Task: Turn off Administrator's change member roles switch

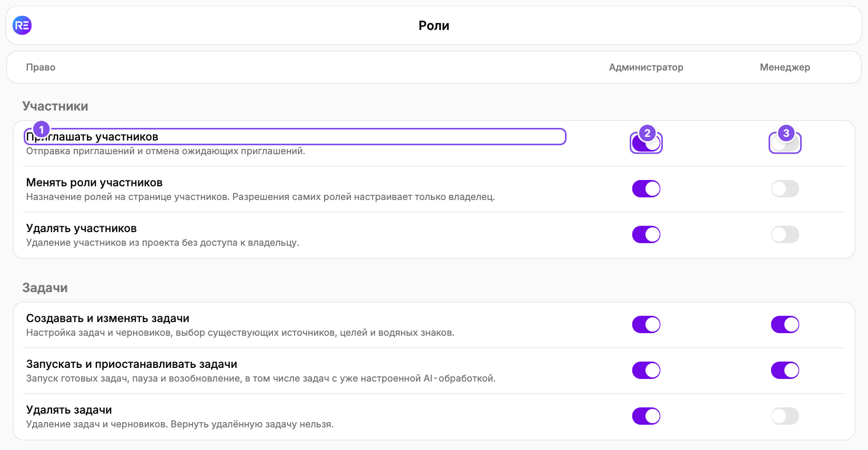Action: tap(646, 189)
